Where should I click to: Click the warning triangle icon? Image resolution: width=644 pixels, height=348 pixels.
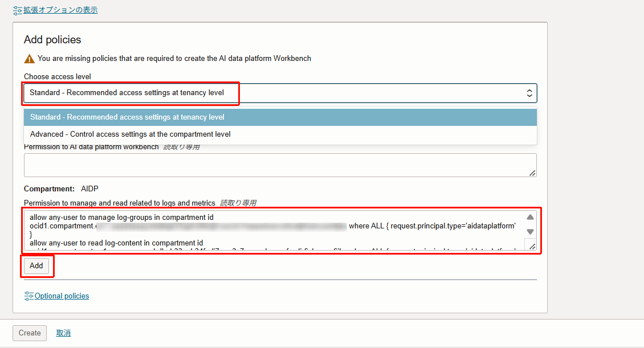point(29,59)
